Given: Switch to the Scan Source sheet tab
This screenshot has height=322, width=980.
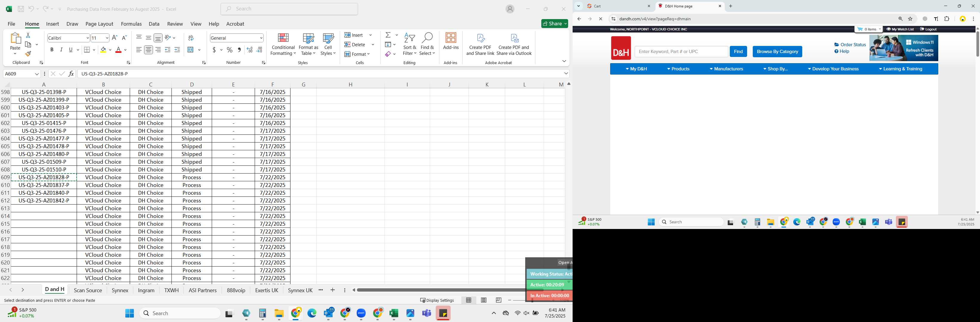Looking at the screenshot, I should (88, 290).
